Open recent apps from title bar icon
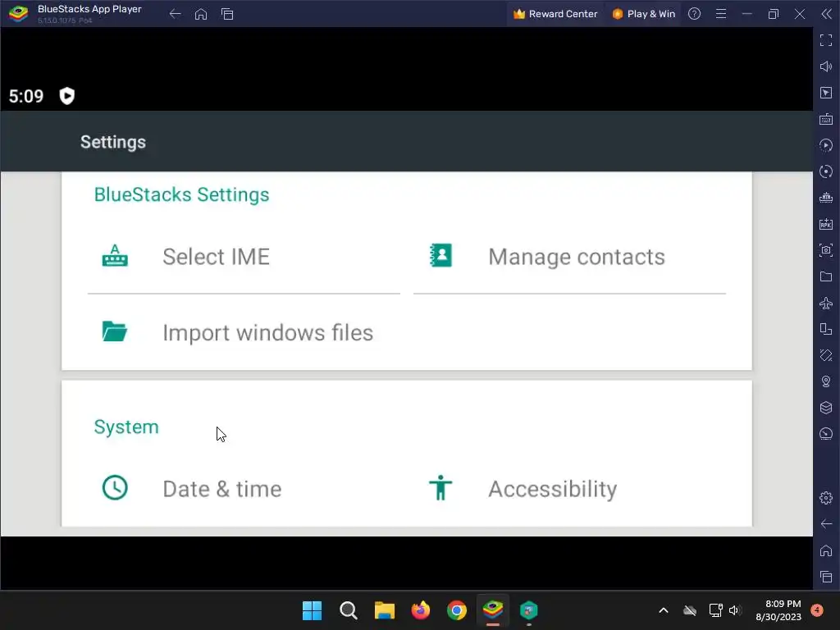Image resolution: width=840 pixels, height=630 pixels. click(227, 14)
